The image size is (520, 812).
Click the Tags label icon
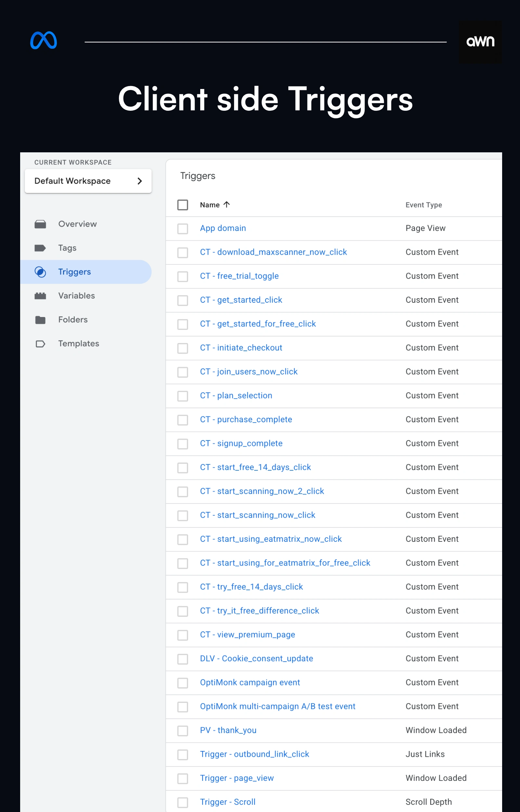[40, 248]
